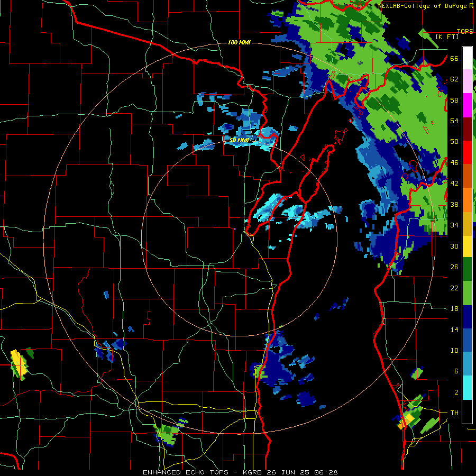Image resolution: width=476 pixels, height=476 pixels.
Task: Pick the navy blue legend swatch
Action: [467, 317]
